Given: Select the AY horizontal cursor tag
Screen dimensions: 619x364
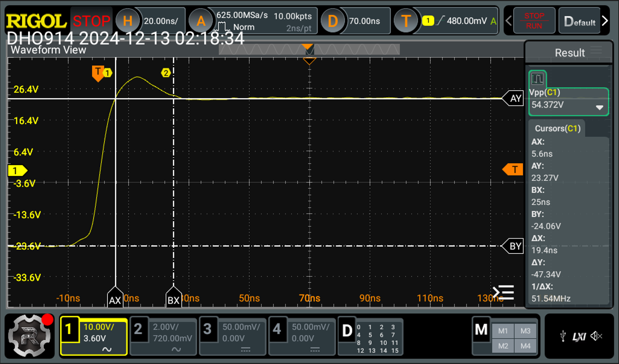Looking at the screenshot, I should [x=513, y=98].
